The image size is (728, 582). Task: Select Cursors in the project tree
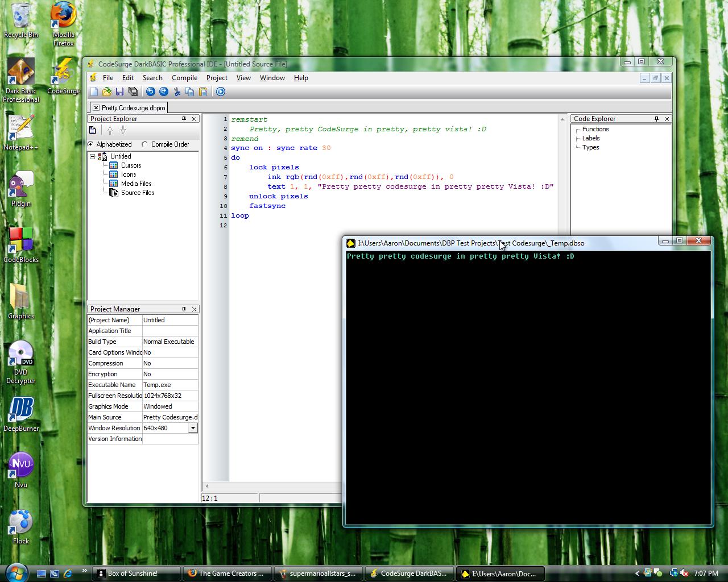pyautogui.click(x=131, y=165)
